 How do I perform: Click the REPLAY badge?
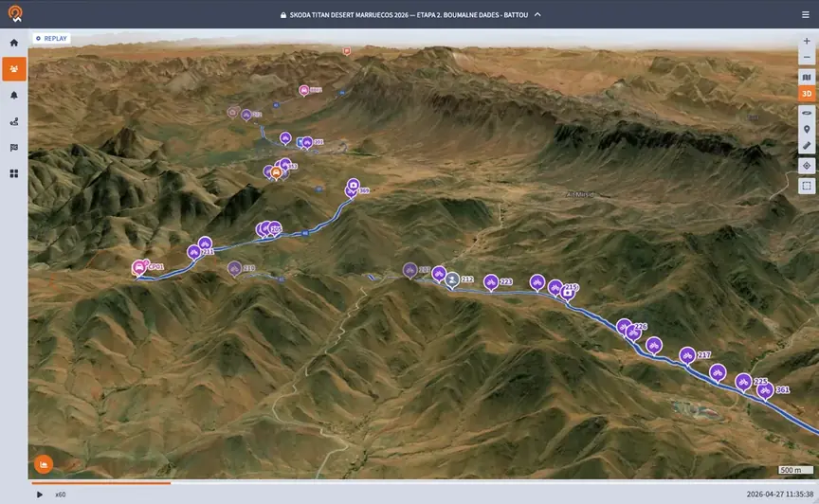click(x=51, y=38)
